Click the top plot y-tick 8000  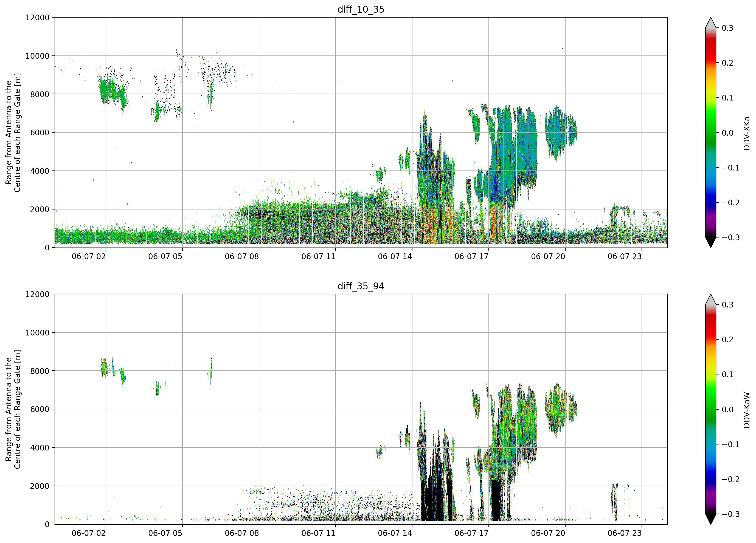point(40,94)
